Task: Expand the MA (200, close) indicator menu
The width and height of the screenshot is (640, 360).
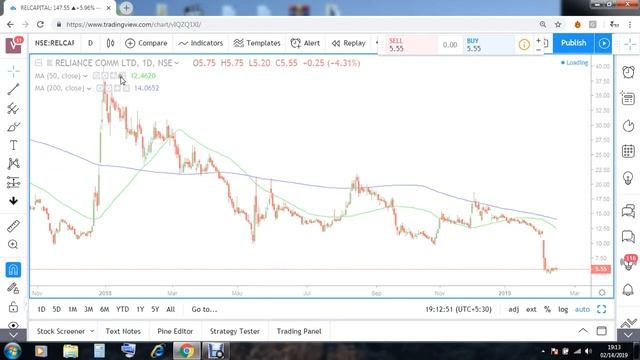Action: click(89, 88)
